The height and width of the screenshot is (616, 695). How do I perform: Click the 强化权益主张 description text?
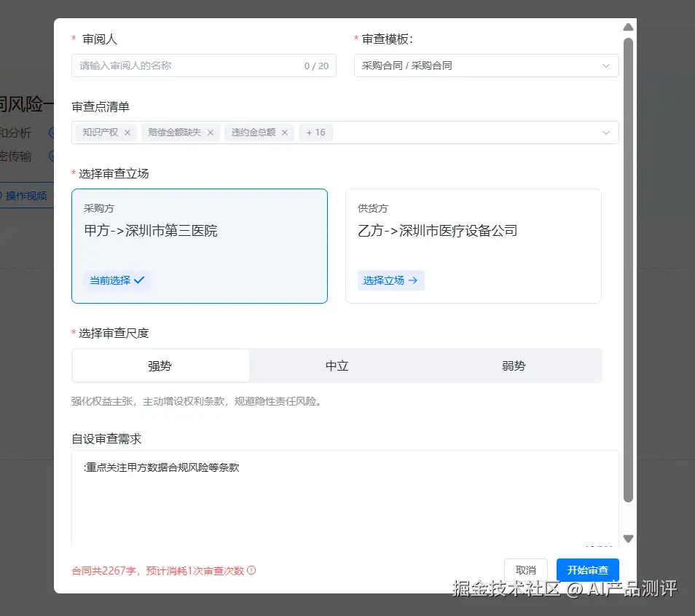coord(197,401)
